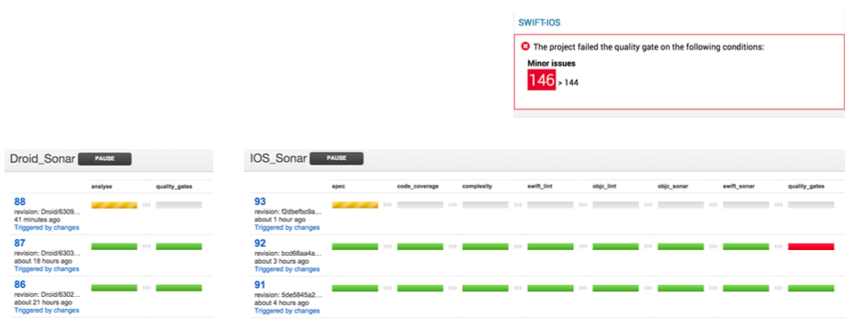Click the code_coverage column header
868x331 pixels.
tap(418, 187)
